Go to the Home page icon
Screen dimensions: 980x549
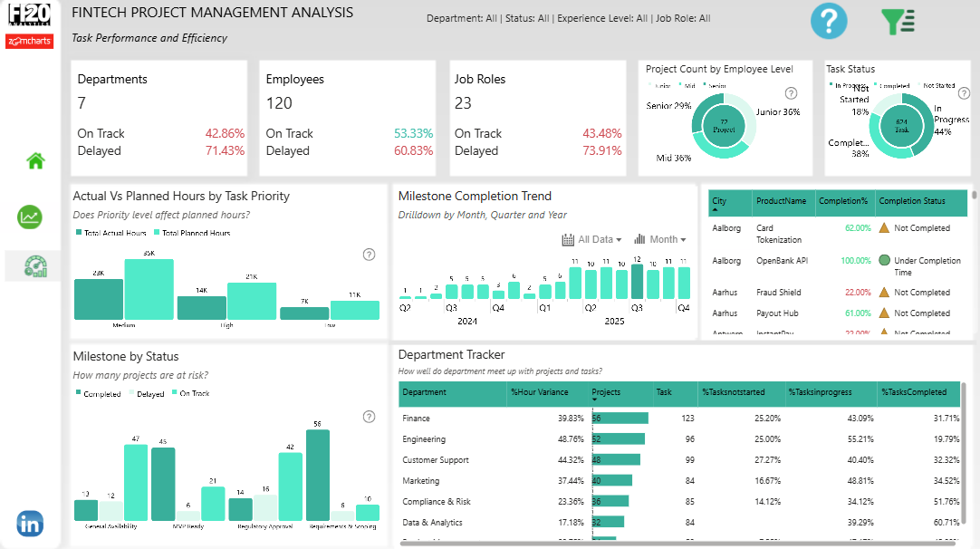tap(35, 160)
